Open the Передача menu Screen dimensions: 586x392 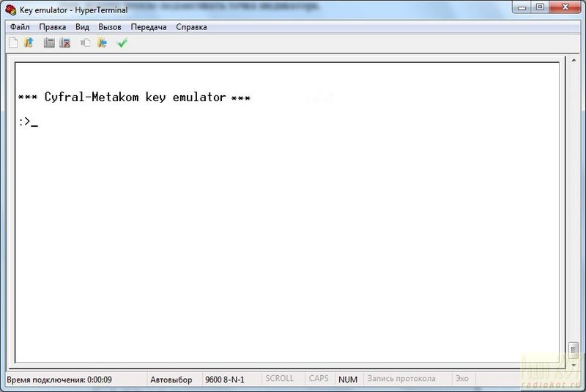tap(149, 27)
